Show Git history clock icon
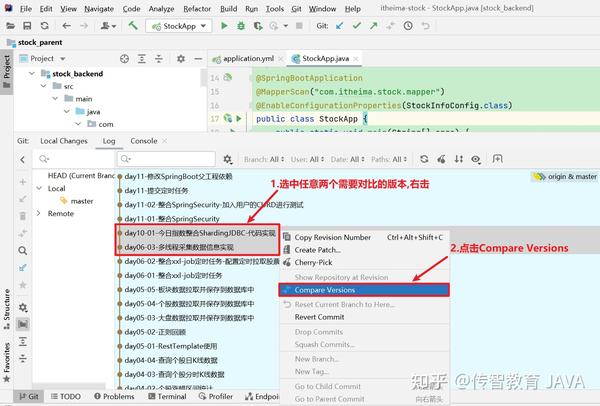The image size is (600, 406). pyautogui.click(x=408, y=26)
